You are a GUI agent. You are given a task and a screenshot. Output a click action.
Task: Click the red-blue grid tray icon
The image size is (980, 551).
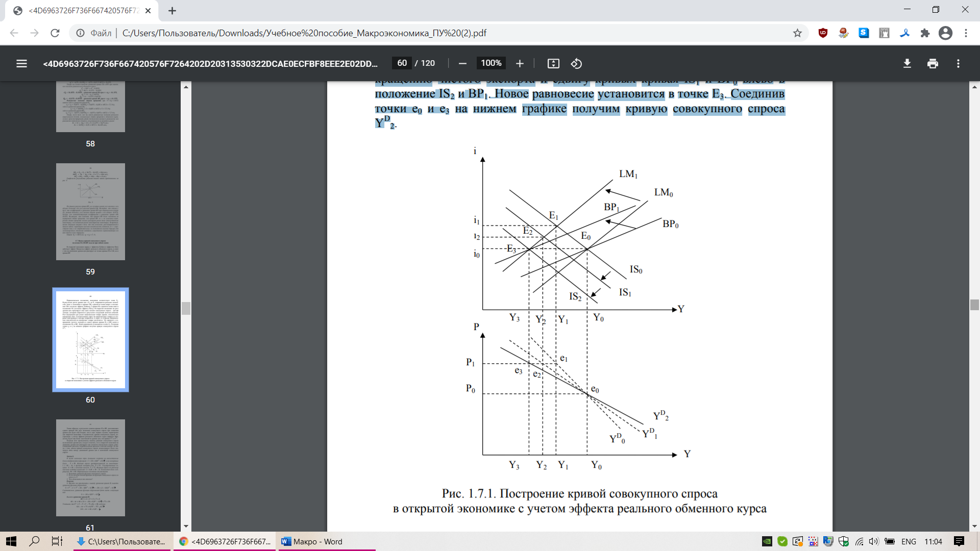[x=813, y=541]
